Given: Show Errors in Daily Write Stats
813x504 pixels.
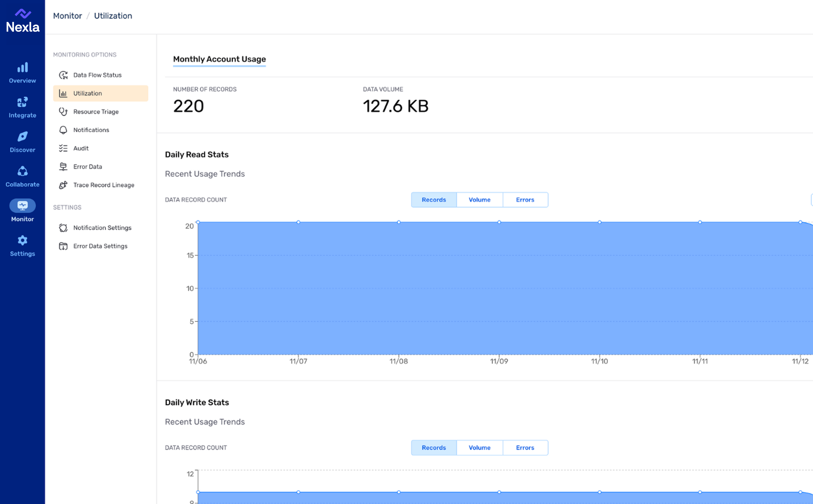Looking at the screenshot, I should [525, 448].
